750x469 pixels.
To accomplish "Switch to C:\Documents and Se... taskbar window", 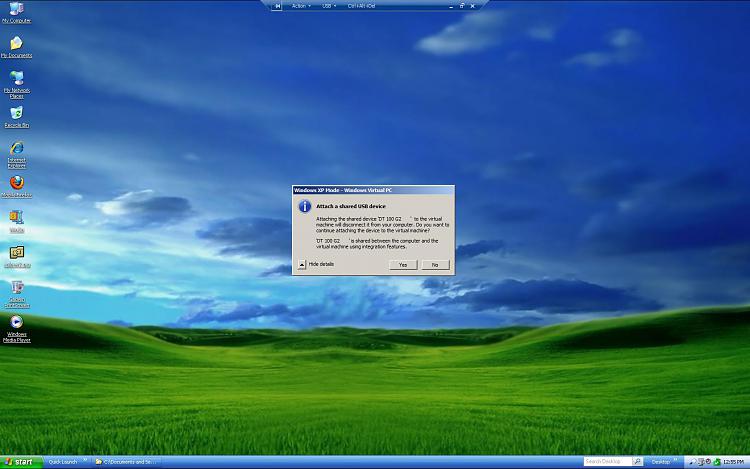I will point(126,462).
